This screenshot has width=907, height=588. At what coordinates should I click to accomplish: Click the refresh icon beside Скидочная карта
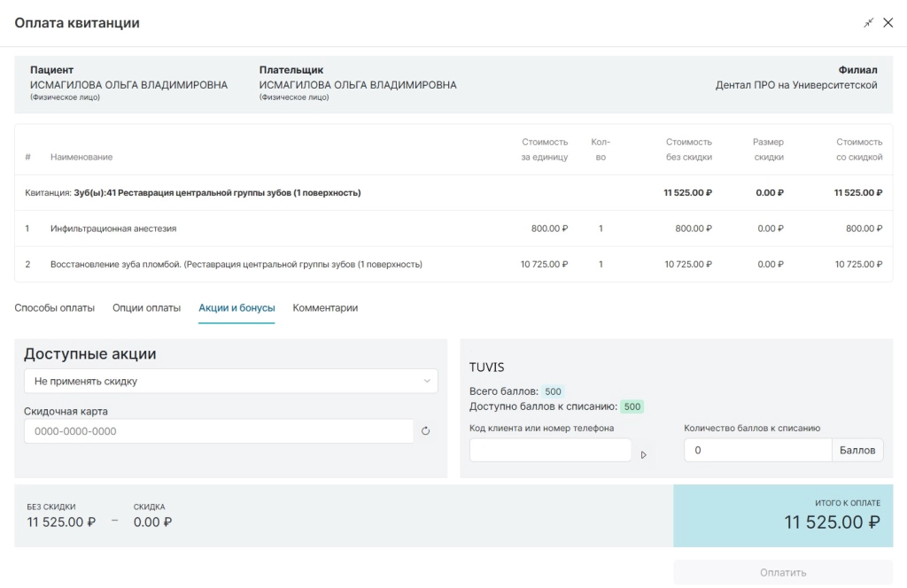click(x=426, y=430)
